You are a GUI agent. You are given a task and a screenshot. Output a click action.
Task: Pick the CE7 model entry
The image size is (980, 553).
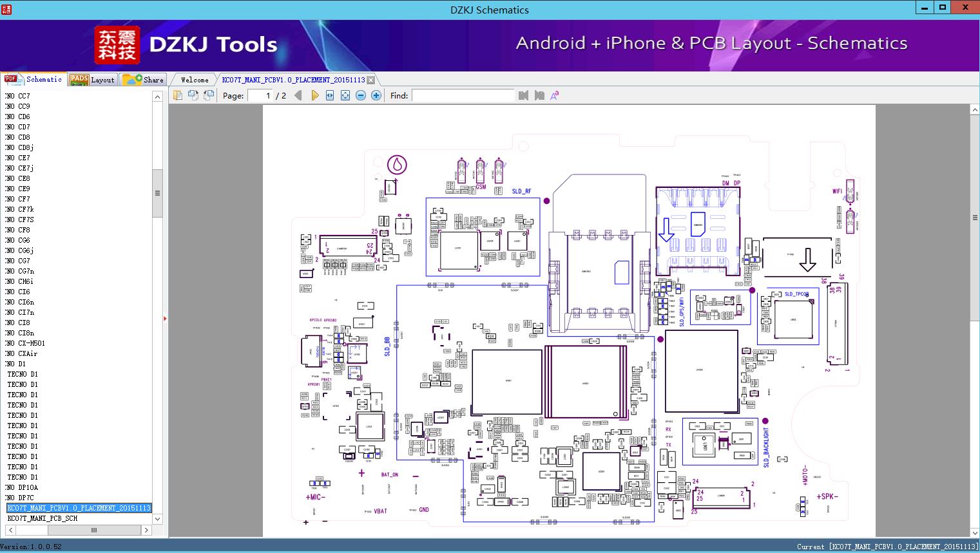tap(18, 158)
